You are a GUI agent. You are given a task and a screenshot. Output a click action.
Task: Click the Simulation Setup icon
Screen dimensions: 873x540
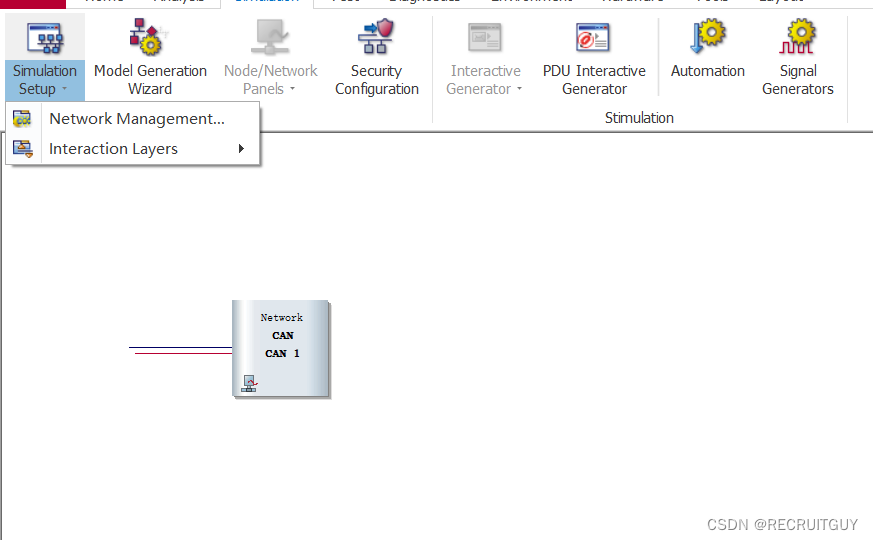point(45,38)
